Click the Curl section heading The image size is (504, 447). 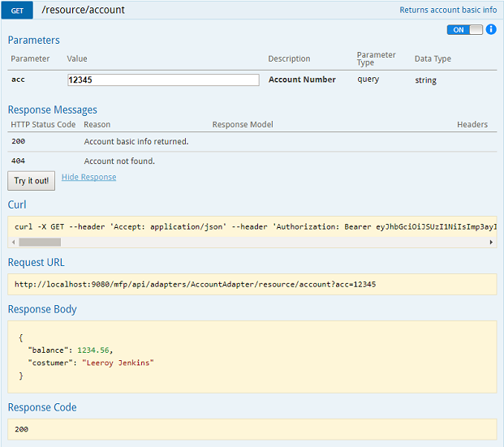point(17,204)
